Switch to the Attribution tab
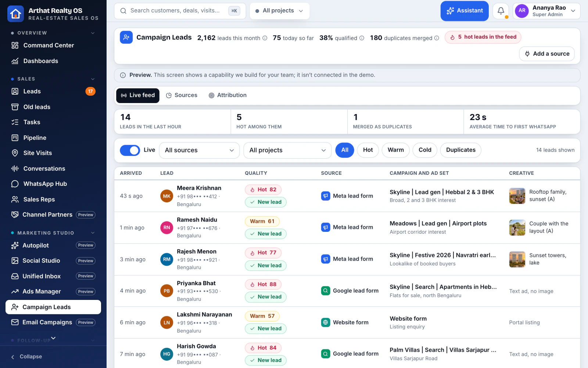This screenshot has width=588, height=368. (227, 95)
